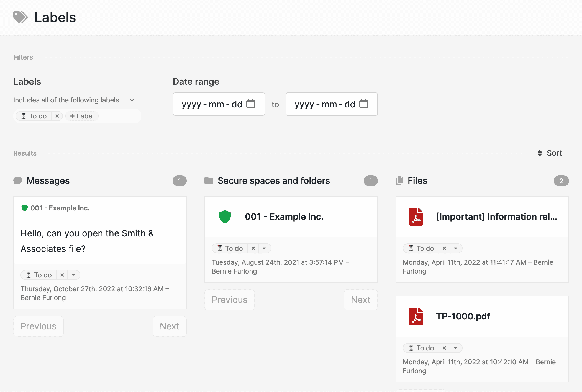
Task: Go to Previous page of Secure spaces
Action: click(230, 300)
